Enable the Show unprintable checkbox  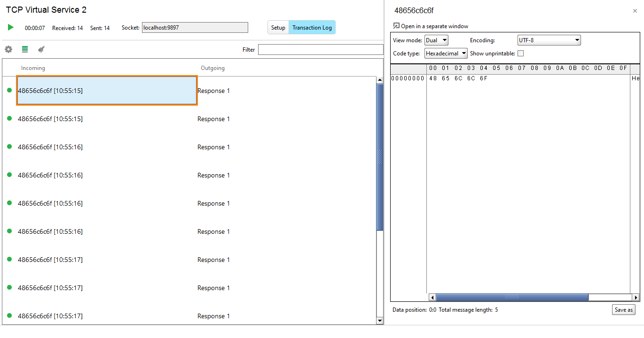pyautogui.click(x=520, y=53)
